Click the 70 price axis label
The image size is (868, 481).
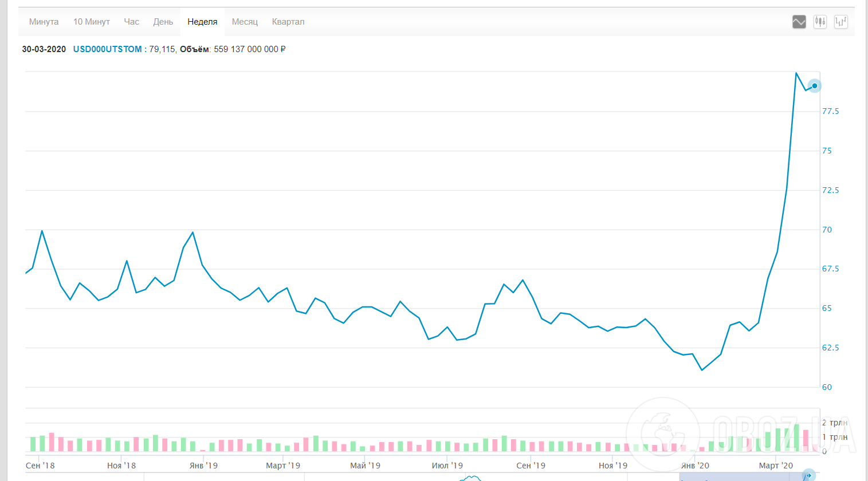827,230
